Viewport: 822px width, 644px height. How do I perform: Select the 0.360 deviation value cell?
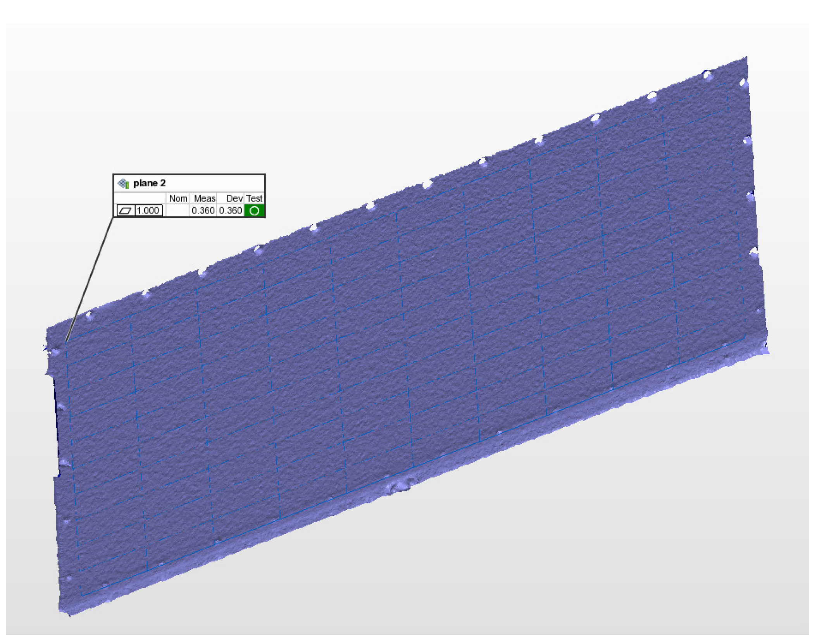coord(231,211)
